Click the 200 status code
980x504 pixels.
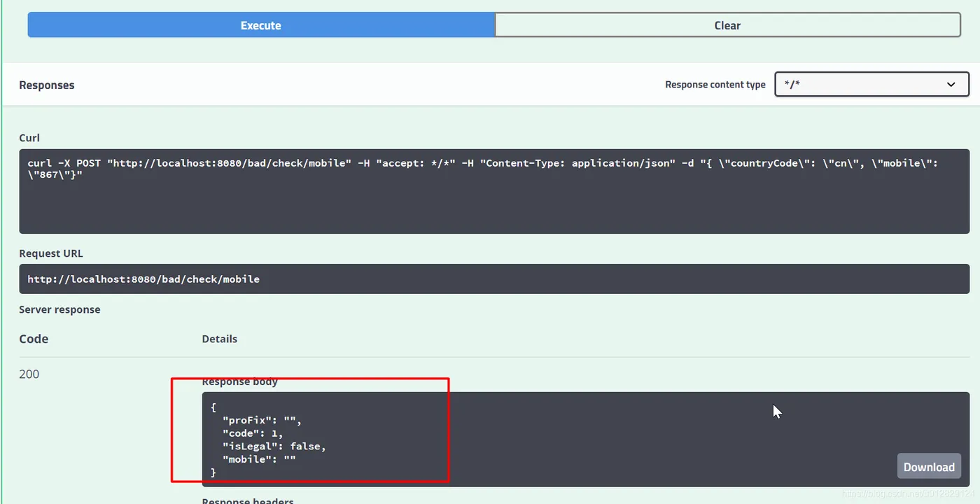click(x=29, y=374)
